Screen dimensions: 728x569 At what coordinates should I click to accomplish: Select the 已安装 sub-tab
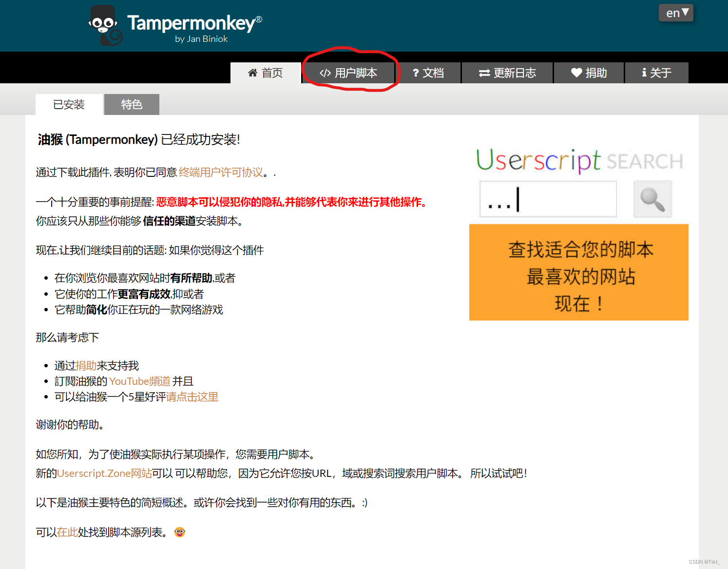tap(69, 104)
